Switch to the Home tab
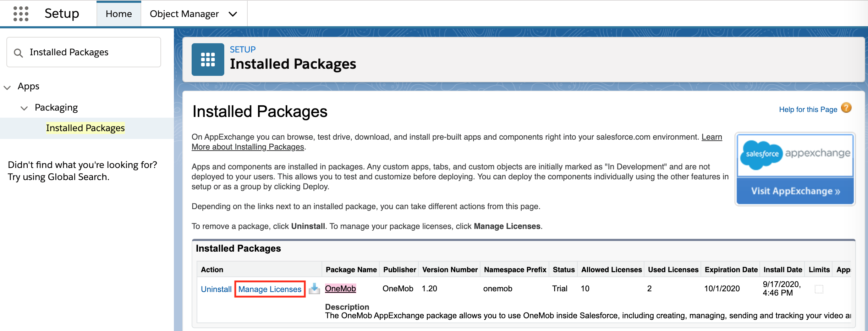868x331 pixels. tap(119, 14)
